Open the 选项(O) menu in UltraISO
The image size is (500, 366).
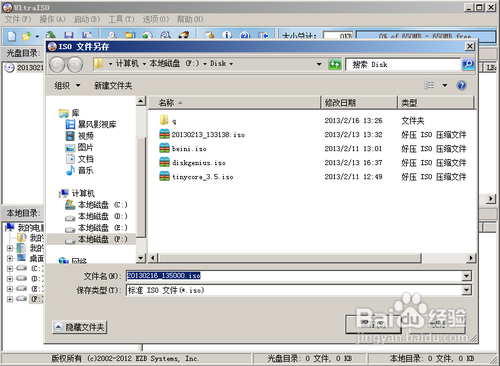coord(156,19)
